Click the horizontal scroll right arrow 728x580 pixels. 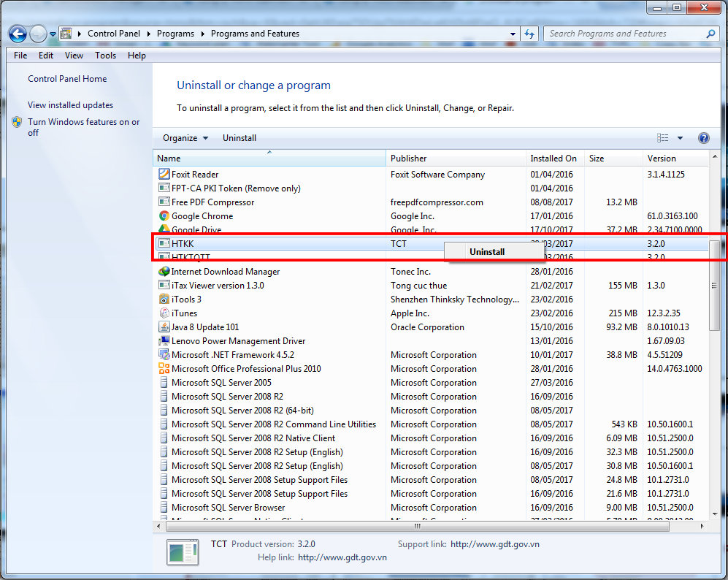tap(702, 526)
